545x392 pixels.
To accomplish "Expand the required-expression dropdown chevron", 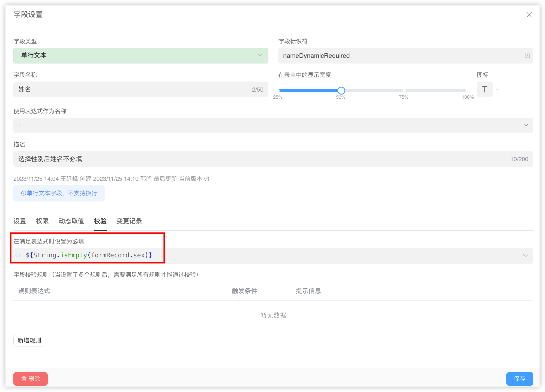I will pyautogui.click(x=526, y=255).
